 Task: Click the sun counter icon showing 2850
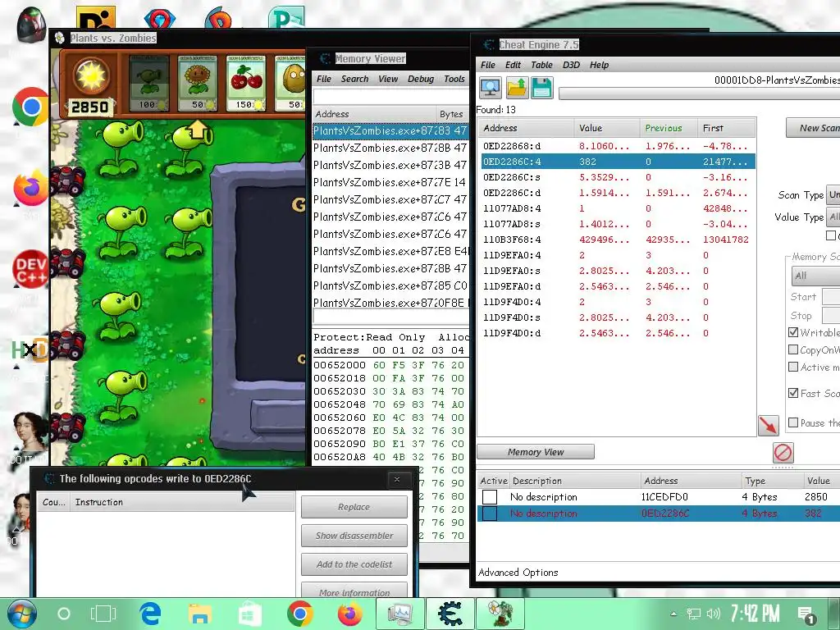point(90,76)
